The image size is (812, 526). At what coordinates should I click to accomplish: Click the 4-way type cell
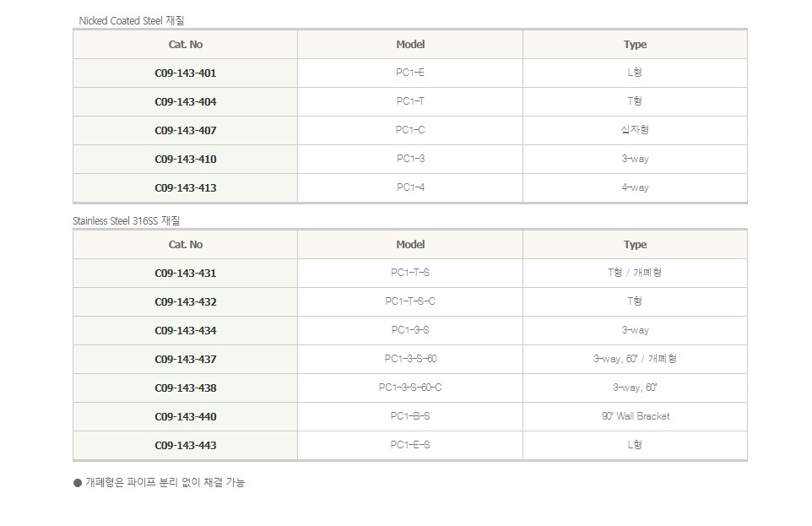pos(635,187)
